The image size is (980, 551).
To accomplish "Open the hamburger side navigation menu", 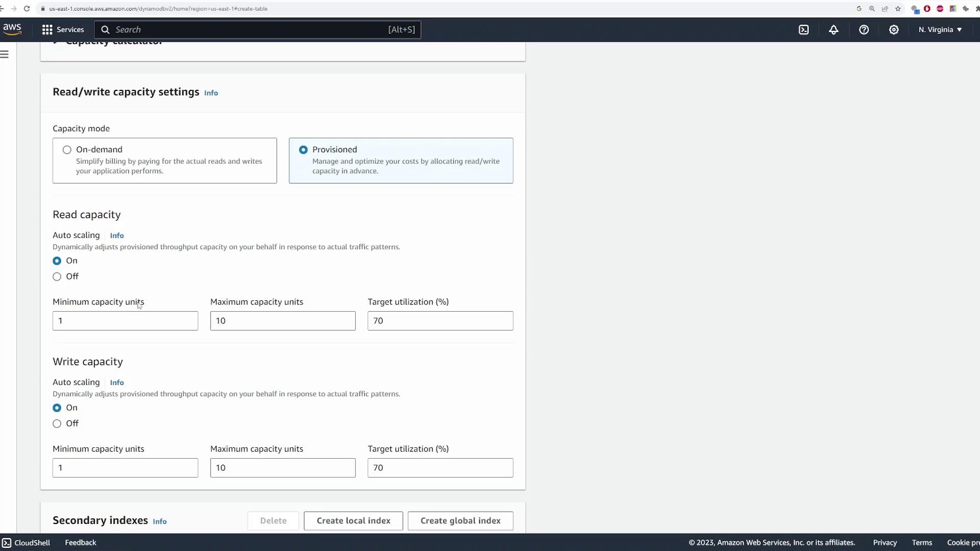I will coord(5,54).
